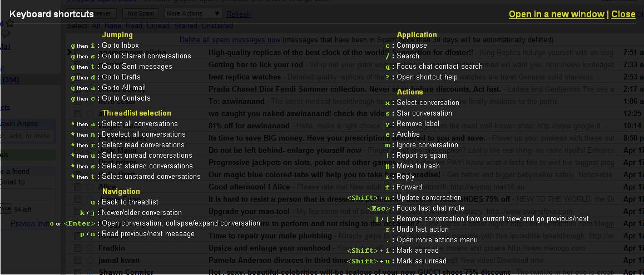
Task: Open the More Actions dropdown
Action: click(193, 13)
